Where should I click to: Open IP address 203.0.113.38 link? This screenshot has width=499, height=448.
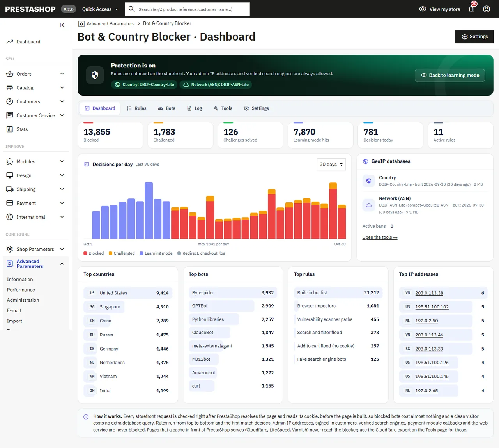pos(429,293)
